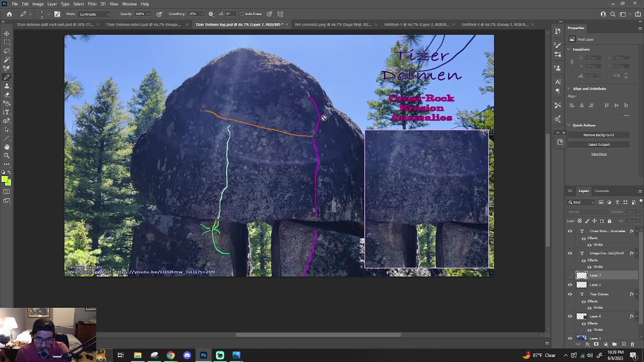The width and height of the screenshot is (644, 362).
Task: Click the foreground color swatch
Action: tap(5, 178)
